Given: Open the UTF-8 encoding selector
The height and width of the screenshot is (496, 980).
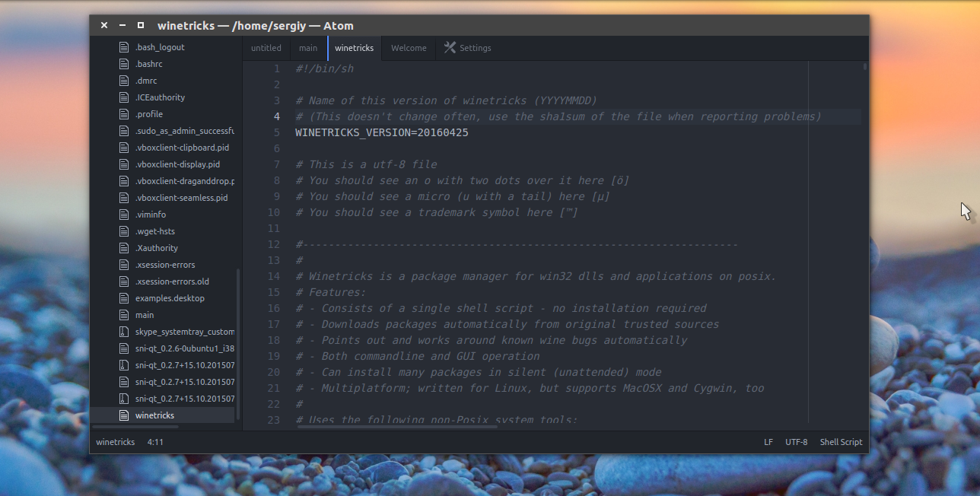Looking at the screenshot, I should click(796, 442).
